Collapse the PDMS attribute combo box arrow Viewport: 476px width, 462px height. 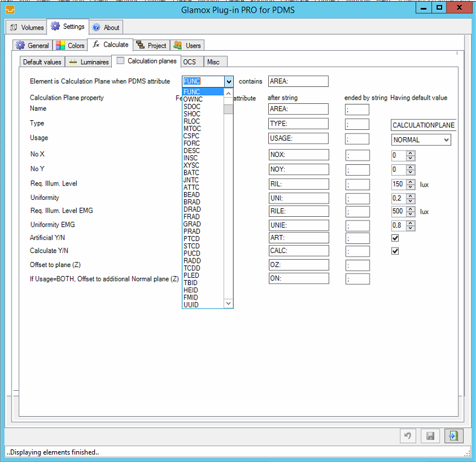(228, 82)
